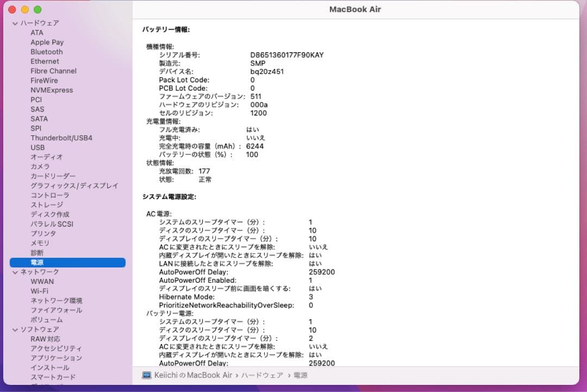Select メモリ in the sidebar
This screenshot has width=587, height=392.
pos(40,244)
